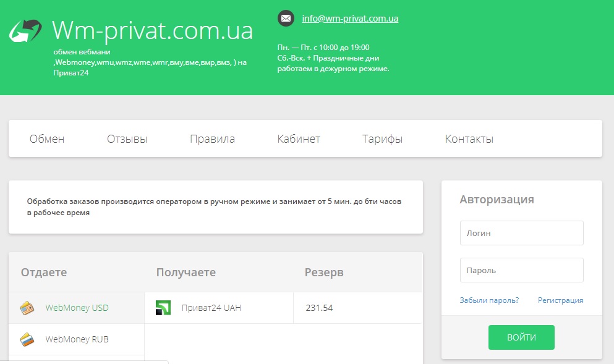Viewport: 614px width, 364px height.
Task: Open the info@wm-privat.com.ua email link
Action: (350, 19)
